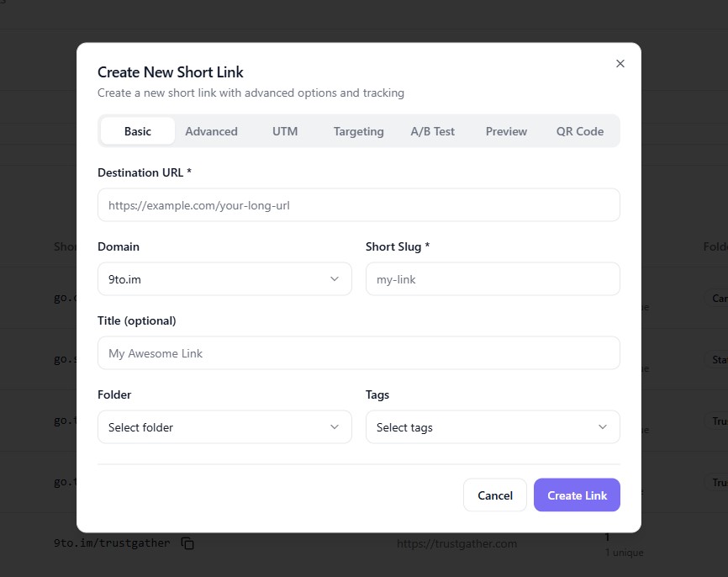Click the Tags dropdown chevron arrow
728x577 pixels.
pos(603,427)
